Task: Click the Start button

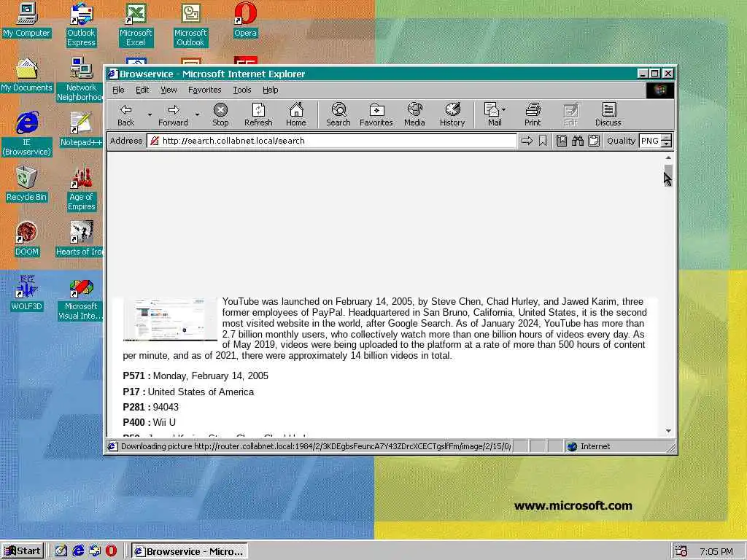Action: [23, 551]
